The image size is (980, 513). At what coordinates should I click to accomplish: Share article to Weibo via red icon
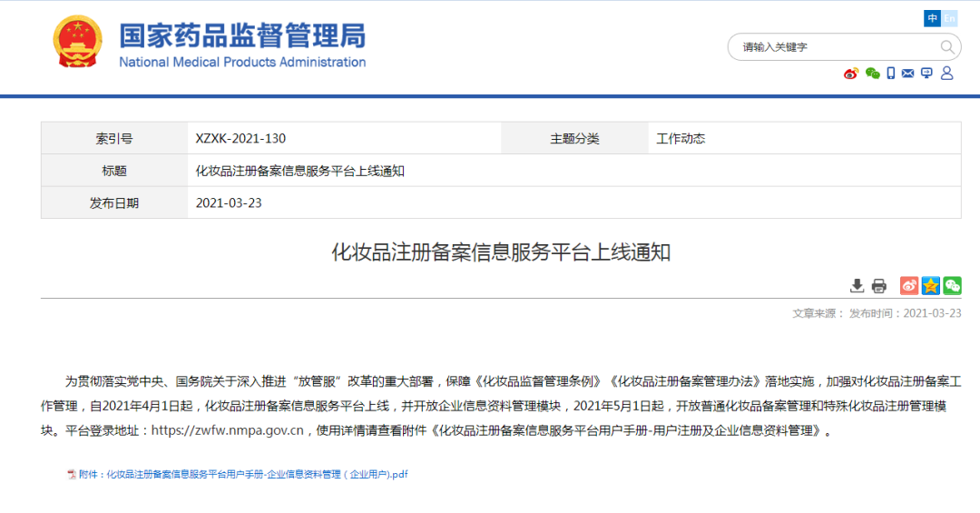909,286
